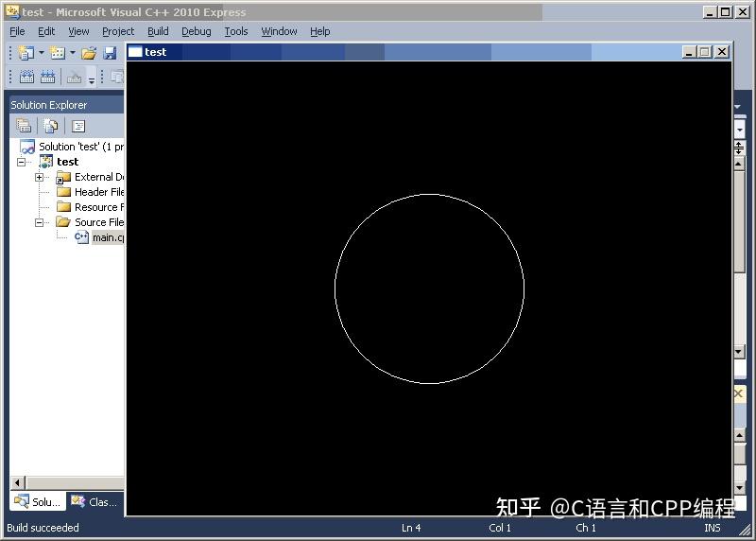
Task: Click the Add New Item toolbar icon
Action: pos(58,53)
